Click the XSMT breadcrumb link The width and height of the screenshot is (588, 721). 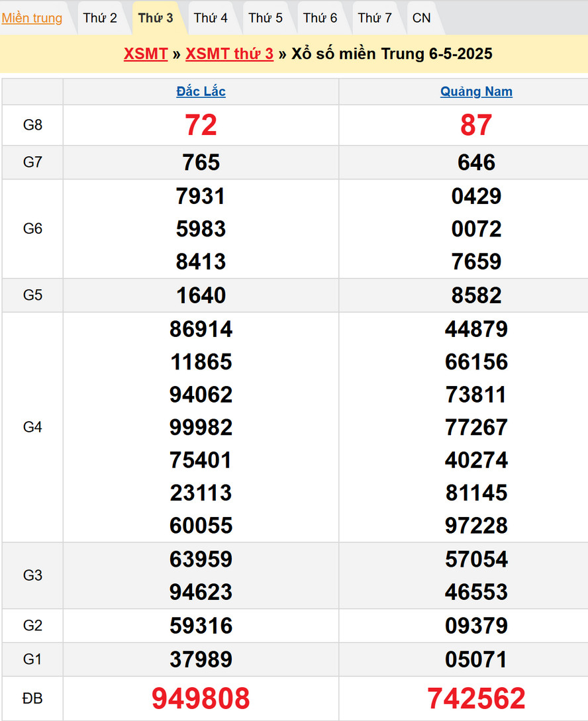tap(146, 54)
